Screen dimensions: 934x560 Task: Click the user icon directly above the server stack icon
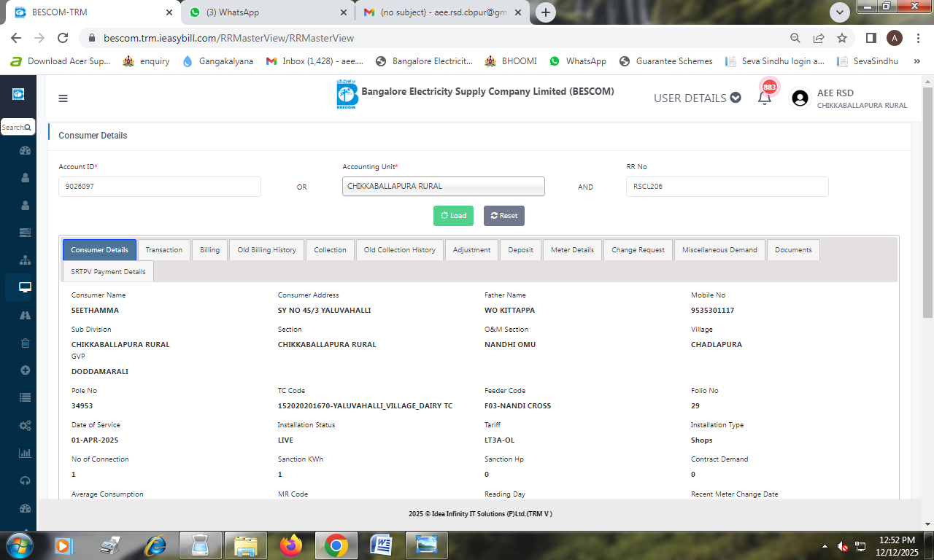(25, 205)
